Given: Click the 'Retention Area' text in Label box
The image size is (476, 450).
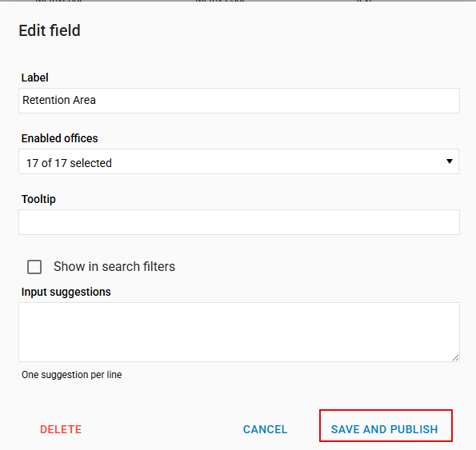Looking at the screenshot, I should [59, 100].
